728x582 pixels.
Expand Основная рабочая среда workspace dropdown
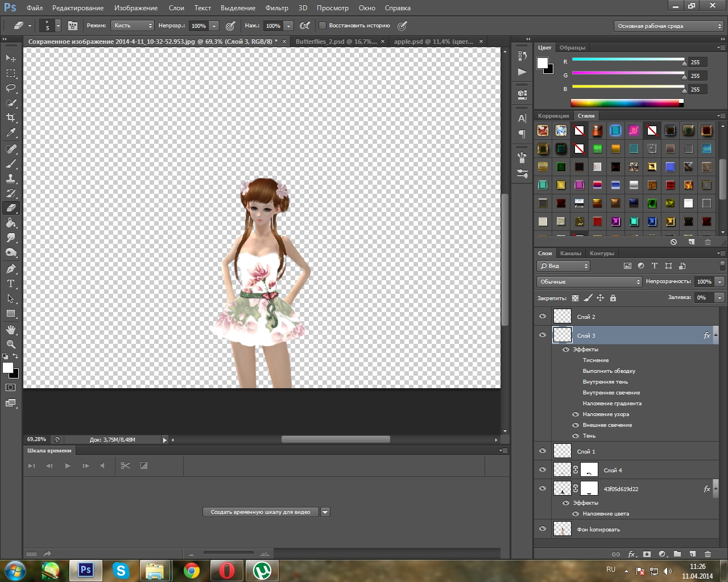[x=669, y=26]
